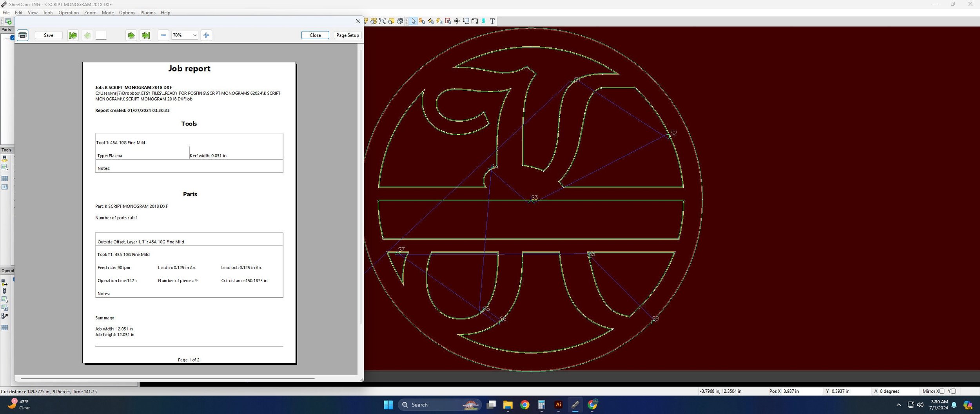The height and width of the screenshot is (414, 980).
Task: Open the 70% zoom dropdown
Action: click(x=185, y=35)
